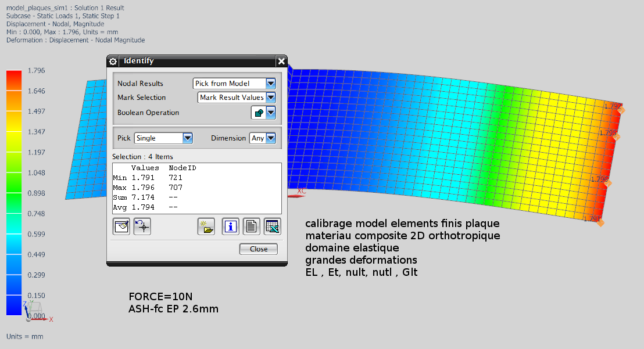The height and width of the screenshot is (349, 644).
Task: Click the 'grandes deformations' annotation line
Action: click(361, 260)
